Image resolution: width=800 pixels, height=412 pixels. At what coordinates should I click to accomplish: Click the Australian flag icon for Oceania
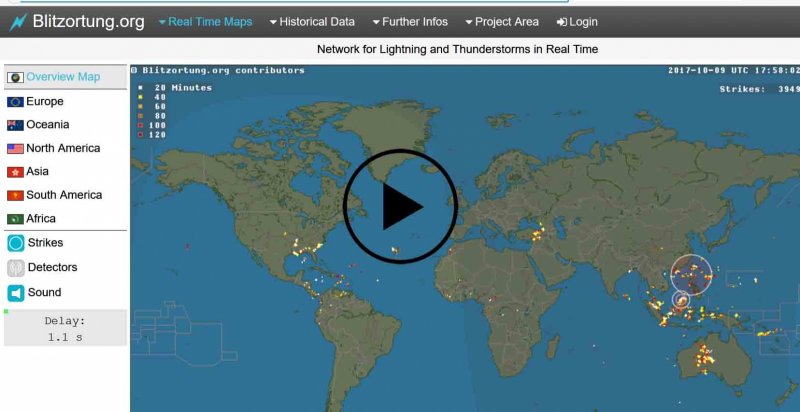pos(15,125)
